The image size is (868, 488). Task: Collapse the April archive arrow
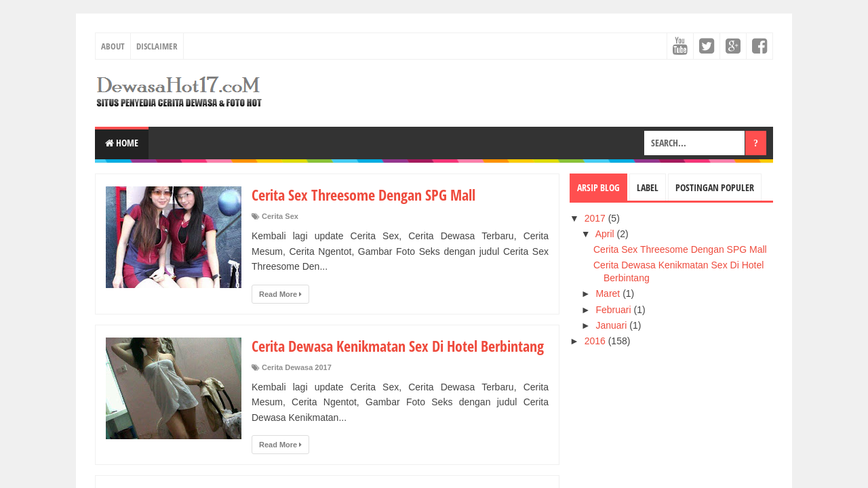point(587,234)
